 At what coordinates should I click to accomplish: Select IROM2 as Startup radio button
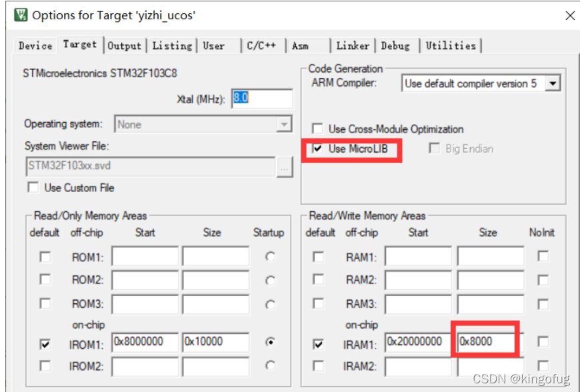click(271, 366)
